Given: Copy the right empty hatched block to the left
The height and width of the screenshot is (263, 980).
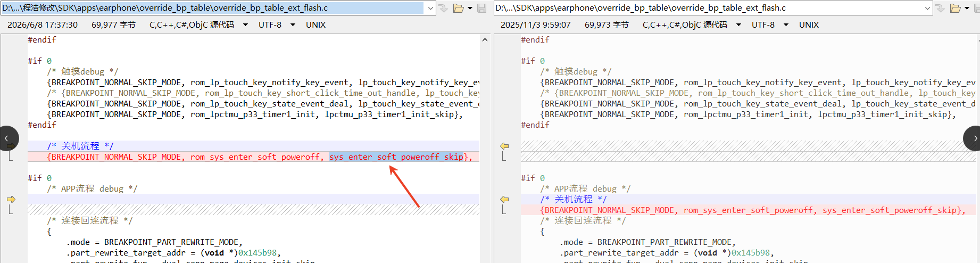Looking at the screenshot, I should tap(504, 146).
